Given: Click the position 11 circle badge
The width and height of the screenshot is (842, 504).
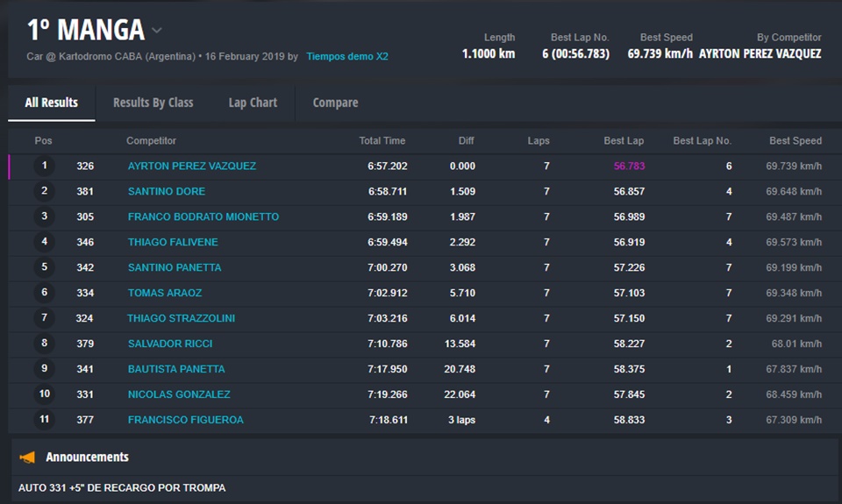Looking at the screenshot, I should pyautogui.click(x=44, y=420).
